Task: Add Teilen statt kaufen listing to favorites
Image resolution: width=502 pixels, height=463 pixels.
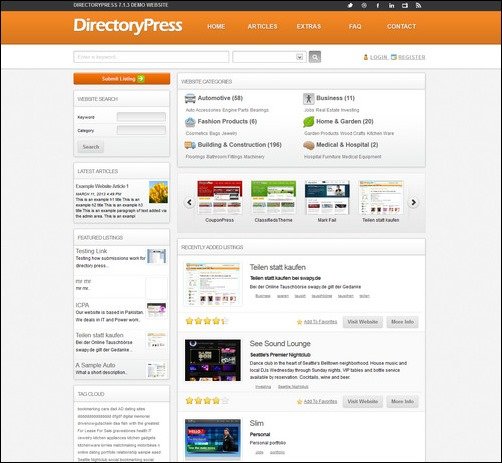Action: [320, 322]
